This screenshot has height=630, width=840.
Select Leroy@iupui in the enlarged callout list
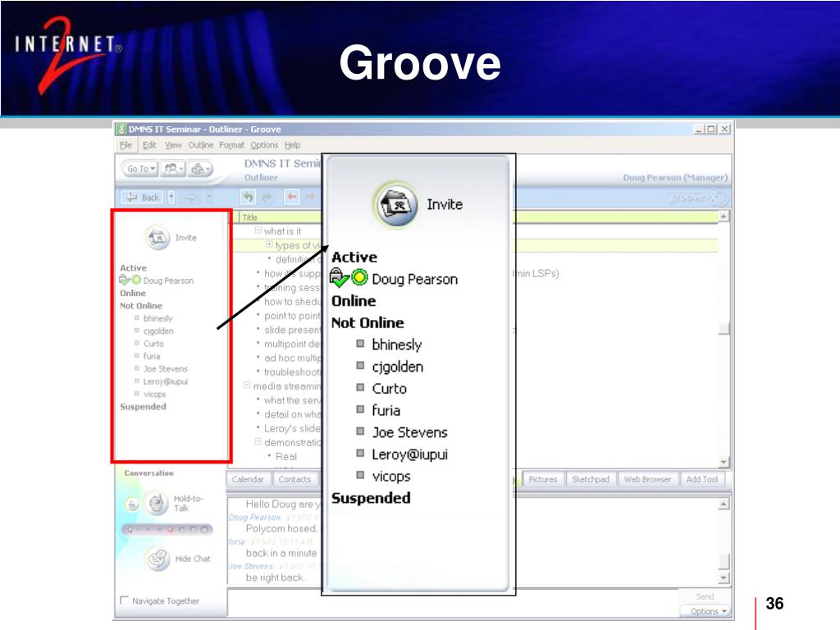(x=410, y=454)
